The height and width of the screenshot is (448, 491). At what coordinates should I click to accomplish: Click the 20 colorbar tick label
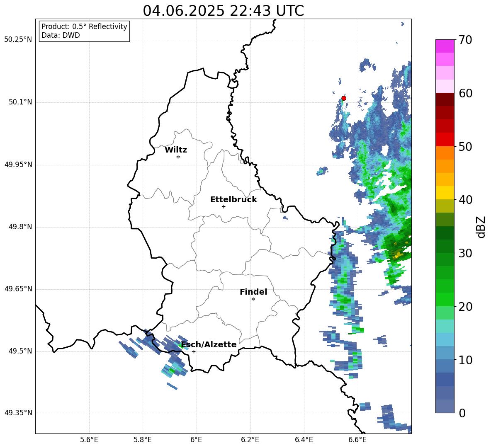tap(465, 306)
